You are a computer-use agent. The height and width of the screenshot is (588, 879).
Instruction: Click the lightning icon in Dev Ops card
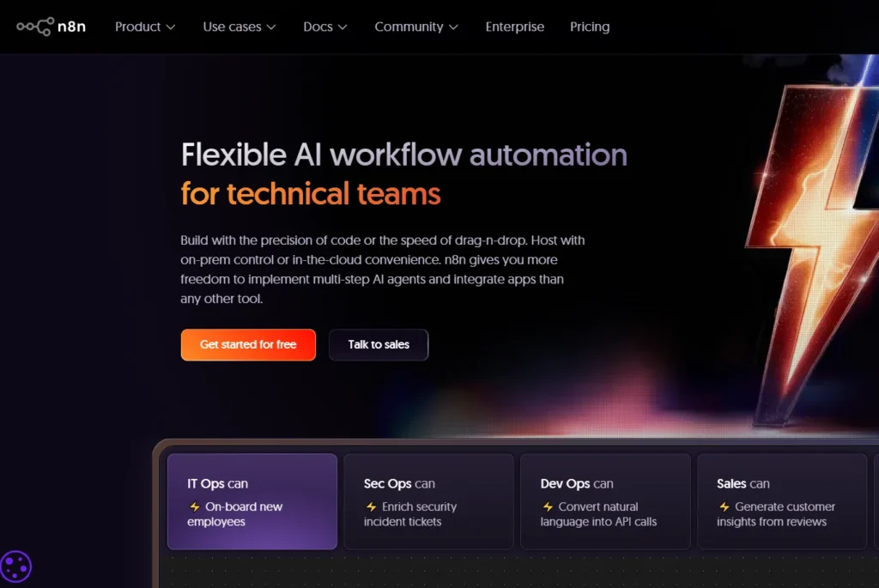548,507
